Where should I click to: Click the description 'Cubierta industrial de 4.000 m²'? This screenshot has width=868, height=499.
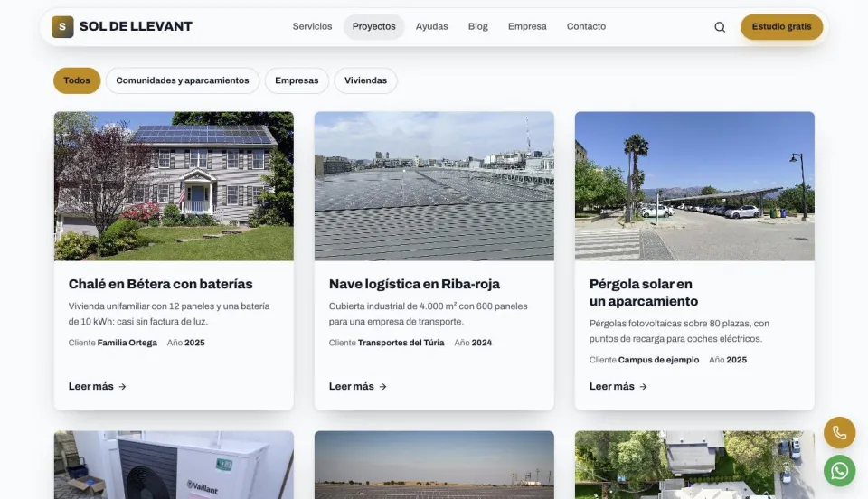[428, 314]
